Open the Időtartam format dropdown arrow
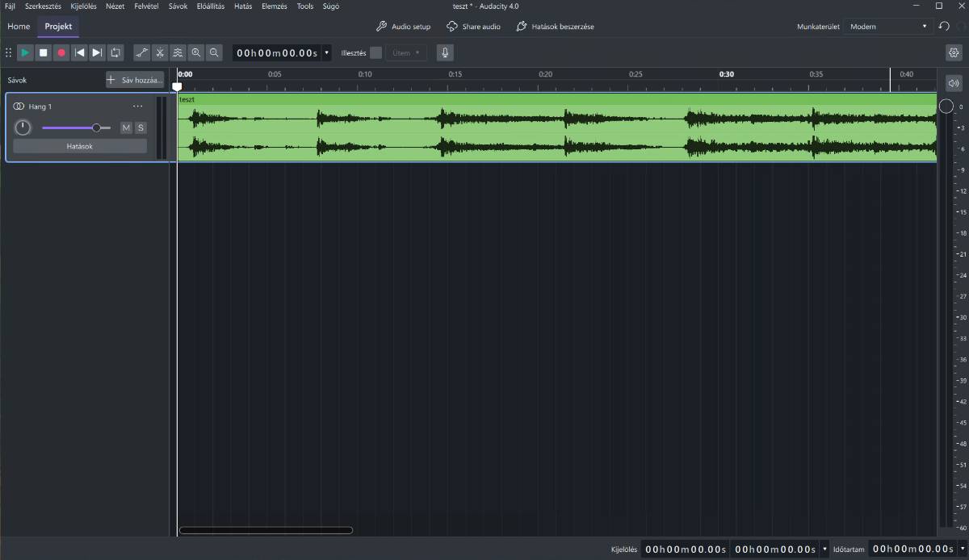969x560 pixels. (962, 550)
